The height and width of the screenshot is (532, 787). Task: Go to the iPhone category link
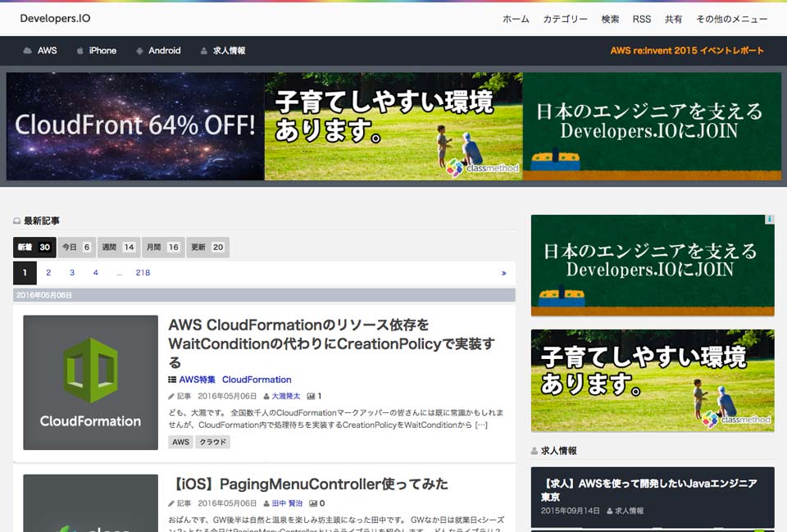pos(102,51)
